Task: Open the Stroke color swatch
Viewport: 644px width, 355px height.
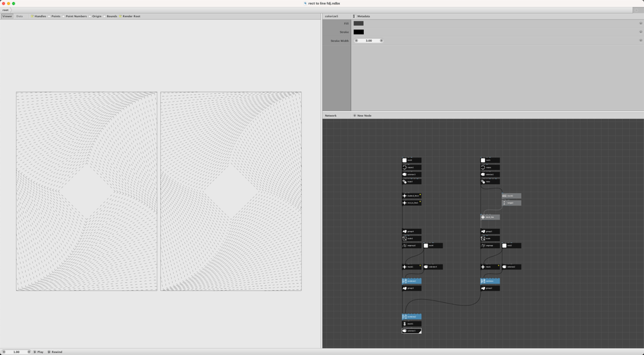Action: (x=359, y=32)
